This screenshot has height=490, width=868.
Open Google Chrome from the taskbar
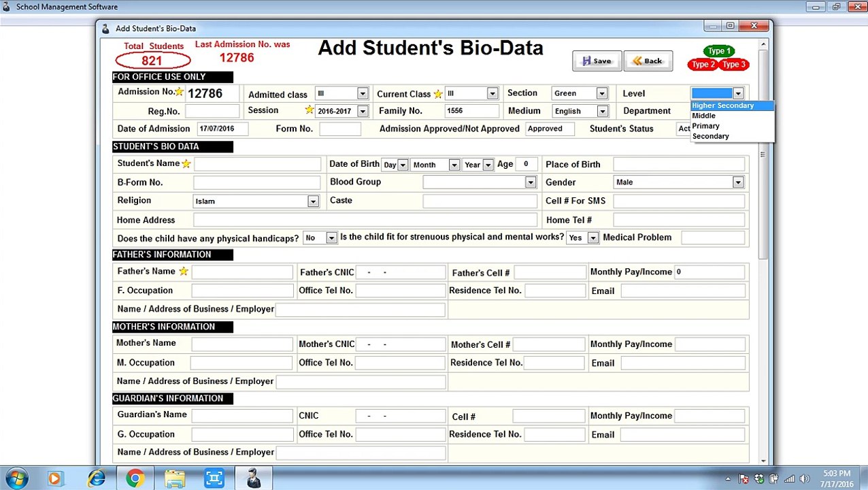pos(135,478)
